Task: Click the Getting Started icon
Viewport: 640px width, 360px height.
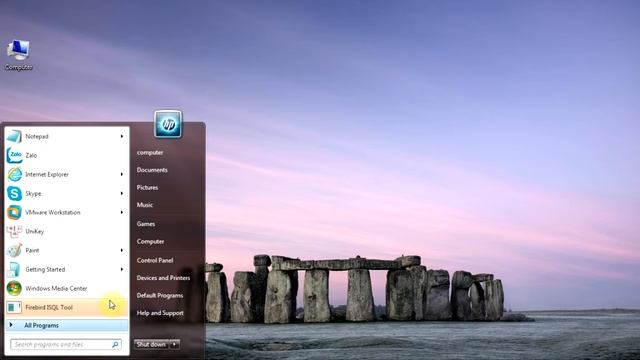Action: (x=14, y=269)
